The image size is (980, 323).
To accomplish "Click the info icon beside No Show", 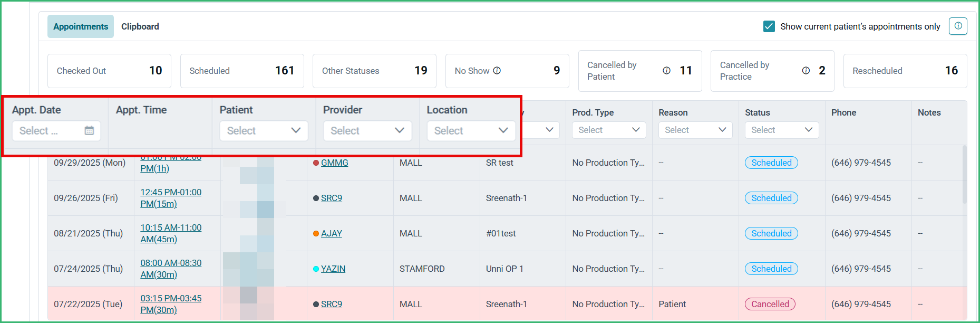I will 497,71.
